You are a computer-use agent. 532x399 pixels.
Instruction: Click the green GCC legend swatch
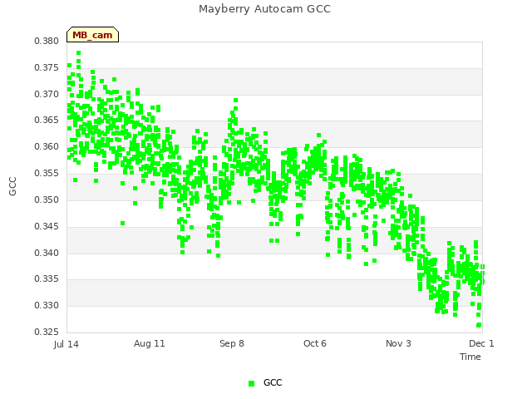coord(251,383)
